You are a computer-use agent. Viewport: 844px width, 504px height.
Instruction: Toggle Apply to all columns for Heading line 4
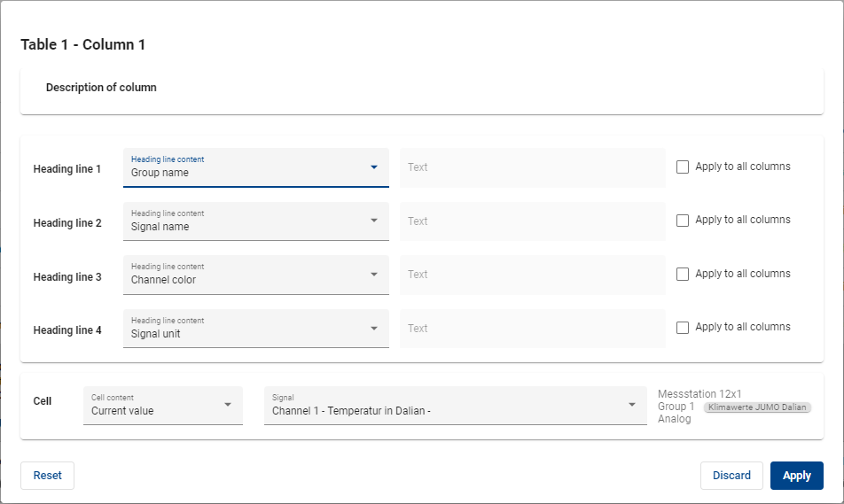(683, 328)
